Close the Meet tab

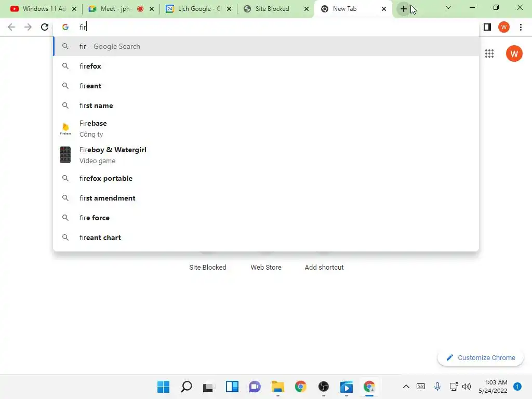pyautogui.click(x=152, y=9)
